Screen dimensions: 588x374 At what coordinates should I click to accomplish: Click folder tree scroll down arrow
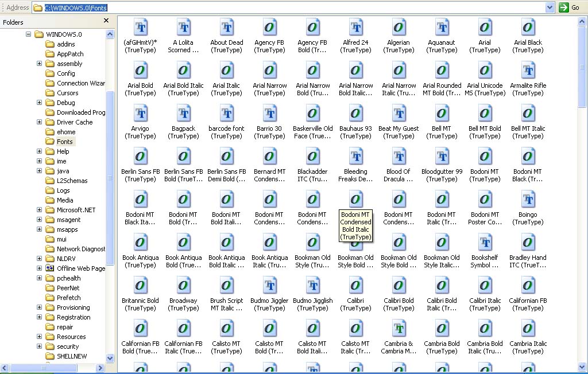point(110,358)
